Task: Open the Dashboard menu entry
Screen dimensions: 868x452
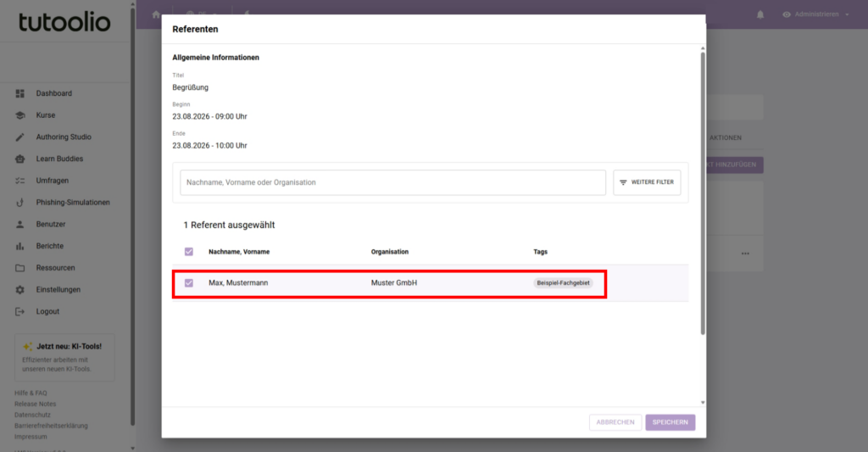Action: pos(53,93)
